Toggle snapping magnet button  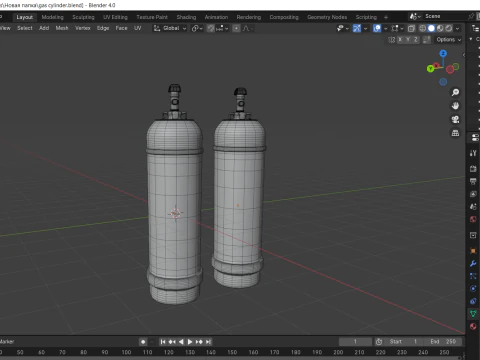point(211,28)
